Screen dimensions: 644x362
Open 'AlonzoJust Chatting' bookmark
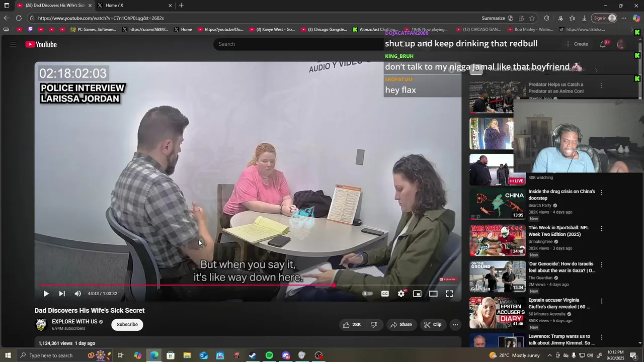[374, 30]
